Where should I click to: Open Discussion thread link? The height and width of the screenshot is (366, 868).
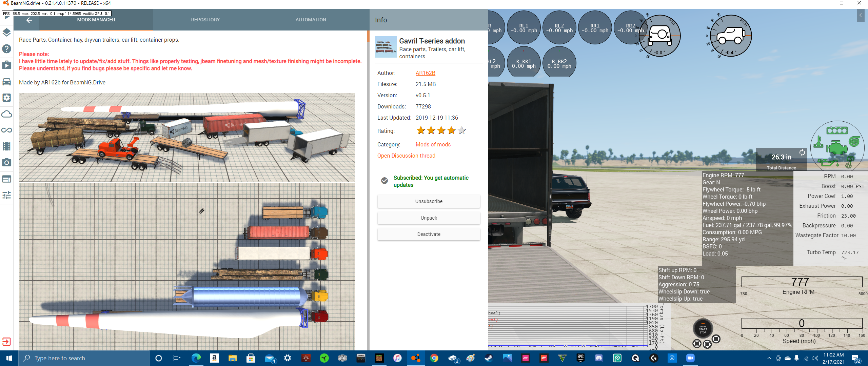point(406,156)
